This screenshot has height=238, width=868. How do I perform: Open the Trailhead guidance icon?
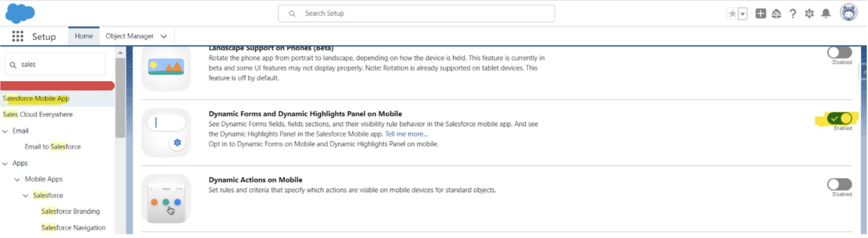click(776, 14)
